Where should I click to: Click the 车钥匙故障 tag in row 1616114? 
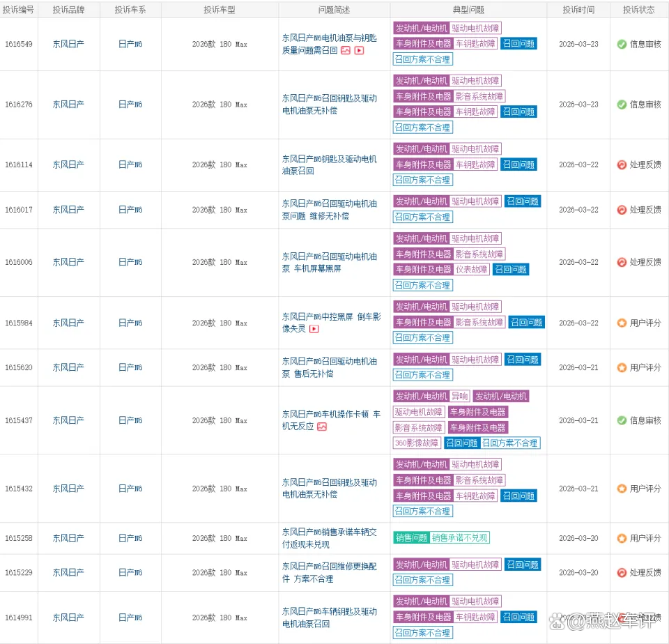point(475,164)
